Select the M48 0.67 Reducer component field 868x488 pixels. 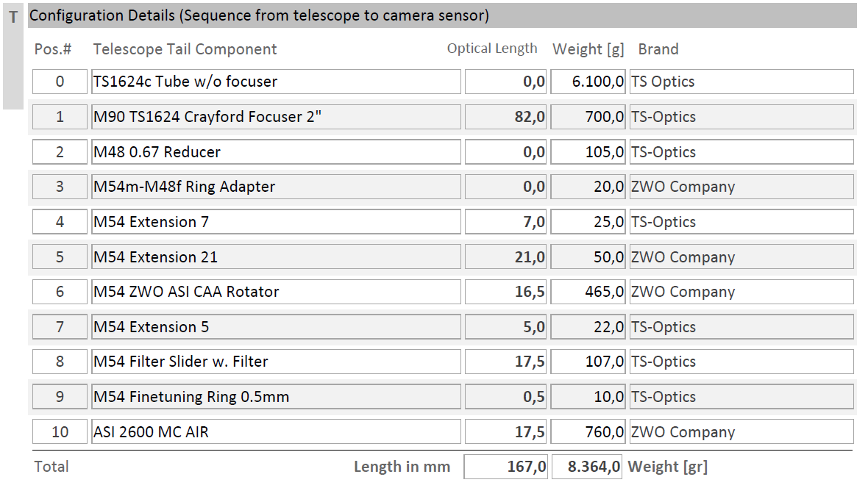coord(276,151)
